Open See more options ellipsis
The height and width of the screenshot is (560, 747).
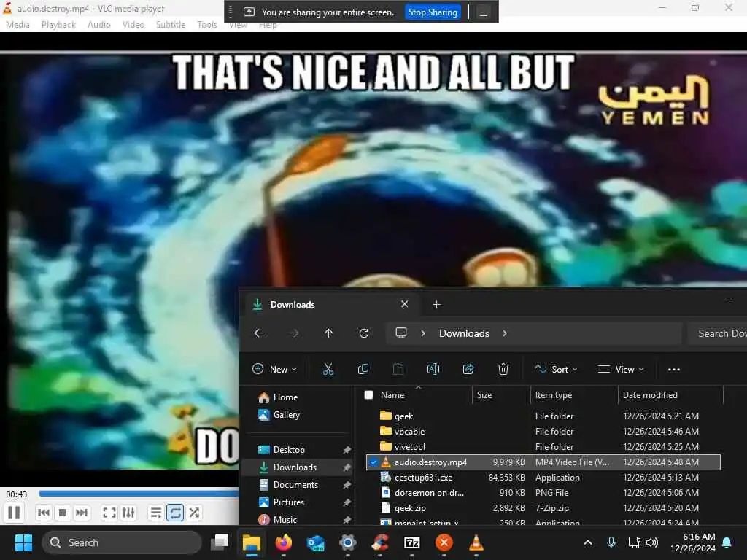coord(673,370)
